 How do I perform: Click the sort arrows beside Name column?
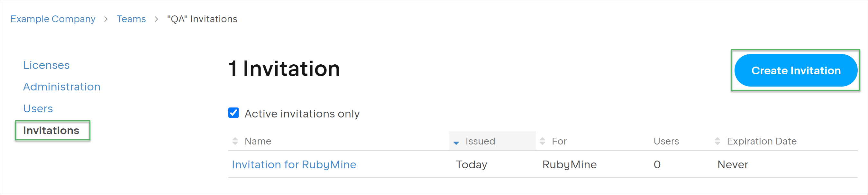[x=235, y=141]
